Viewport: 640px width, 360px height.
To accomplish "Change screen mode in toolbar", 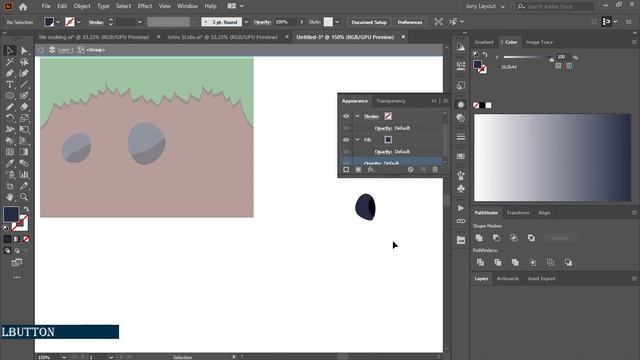I will pos(17,262).
